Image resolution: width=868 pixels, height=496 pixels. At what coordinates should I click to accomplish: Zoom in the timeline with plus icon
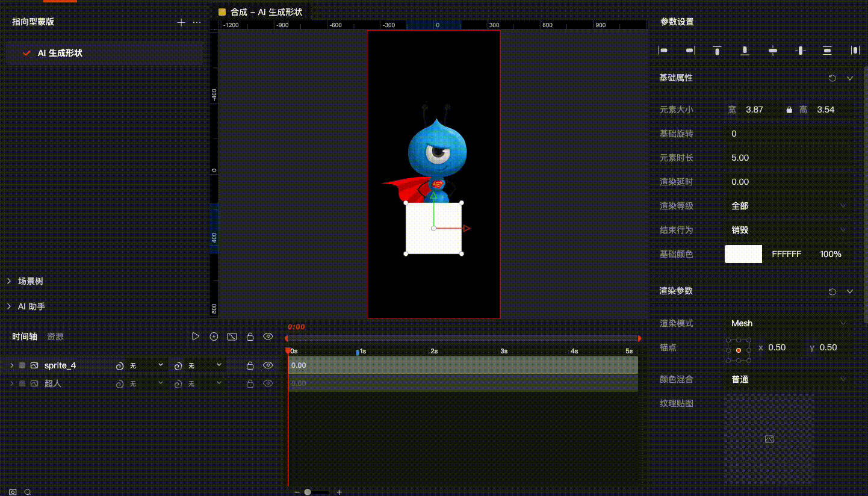coord(339,492)
